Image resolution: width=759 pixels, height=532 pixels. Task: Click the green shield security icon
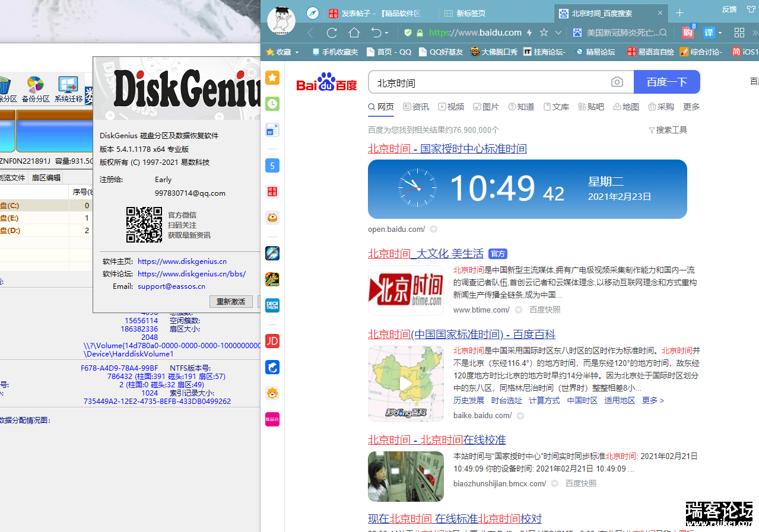(408, 33)
